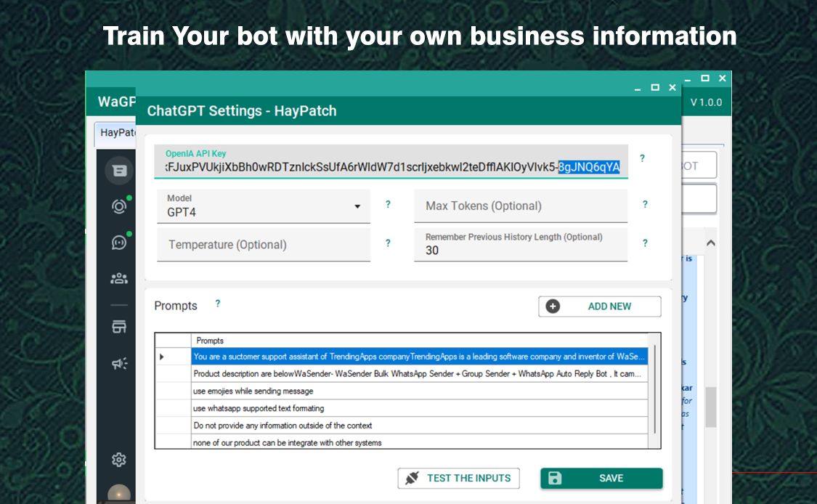Select the 'Do not provide any information' prompt
This screenshot has height=504, width=817.
420,426
